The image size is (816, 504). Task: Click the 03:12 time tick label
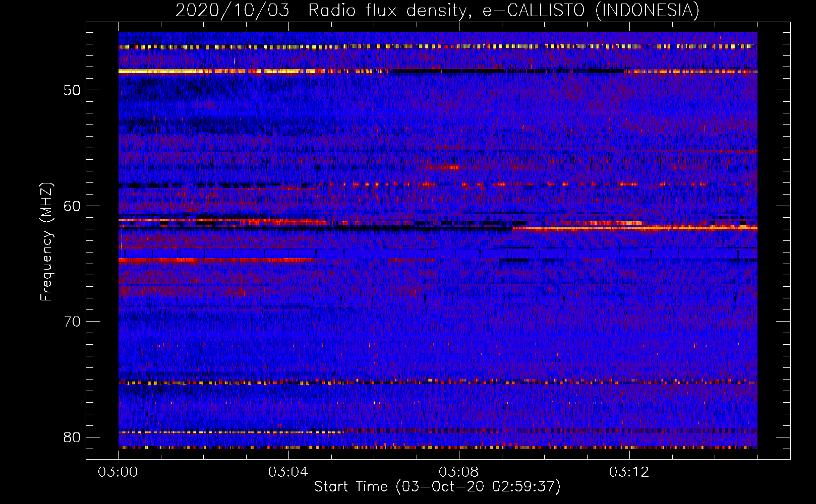point(629,472)
